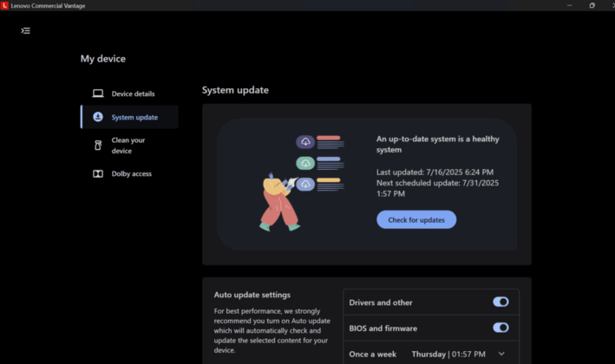The width and height of the screenshot is (615, 364).
Task: Click the Dolby logo icon beside Dolby access
Action: (98, 173)
